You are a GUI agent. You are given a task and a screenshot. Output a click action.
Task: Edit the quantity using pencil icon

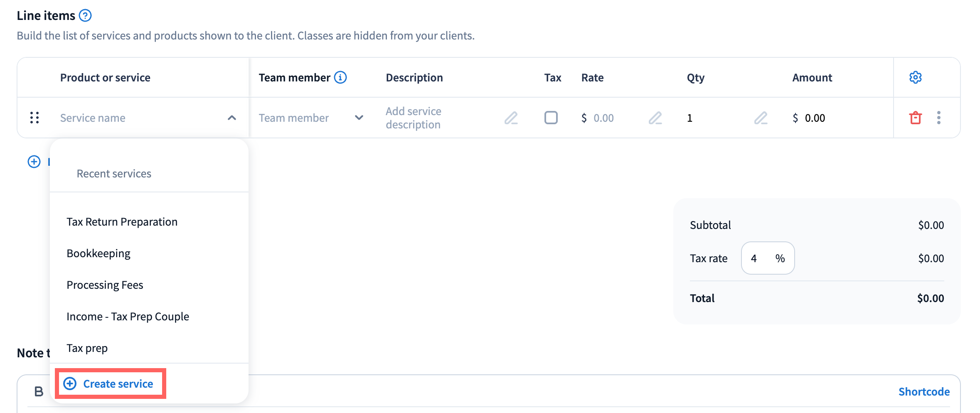pyautogui.click(x=761, y=118)
